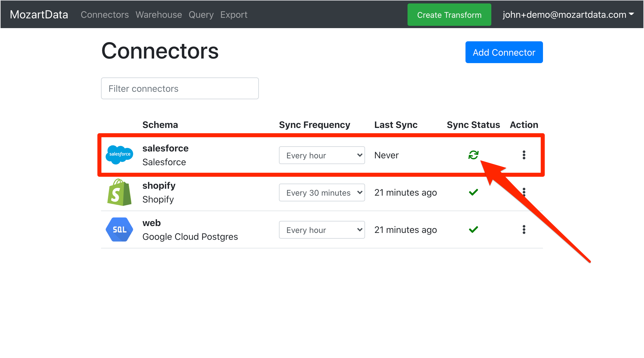
Task: Click the Last Sync column header
Action: pyautogui.click(x=396, y=125)
